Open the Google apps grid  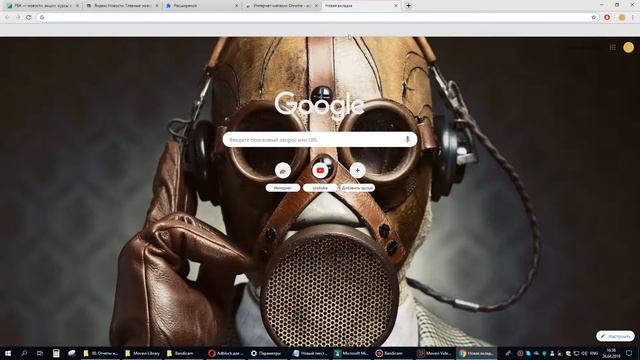pyautogui.click(x=613, y=47)
